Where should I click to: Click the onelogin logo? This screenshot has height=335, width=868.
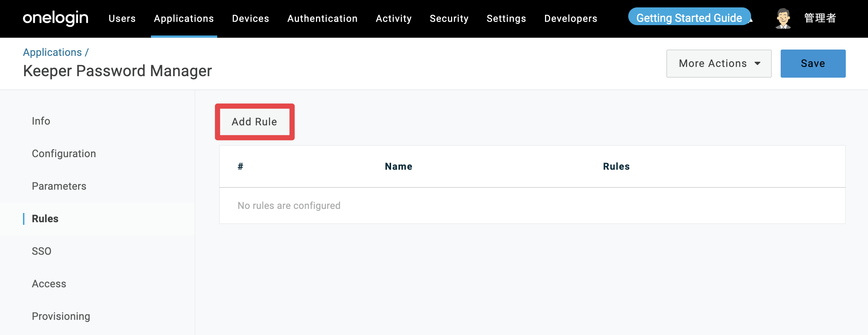coord(55,18)
